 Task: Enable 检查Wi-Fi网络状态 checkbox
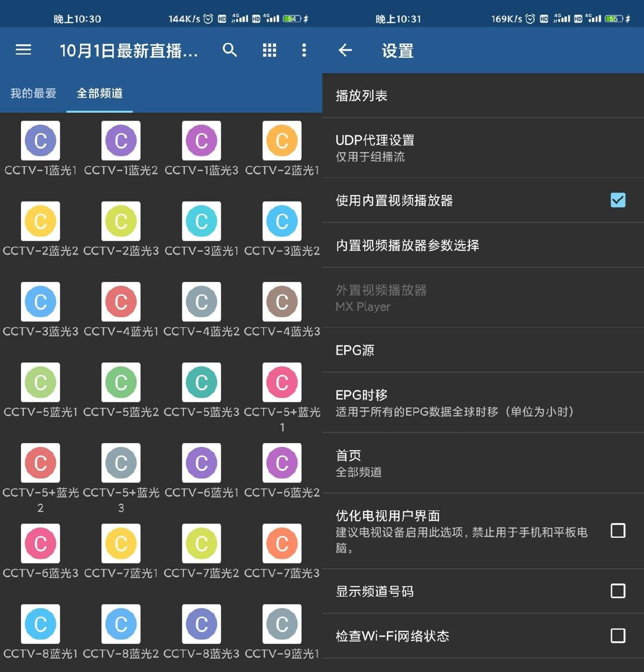(x=618, y=636)
